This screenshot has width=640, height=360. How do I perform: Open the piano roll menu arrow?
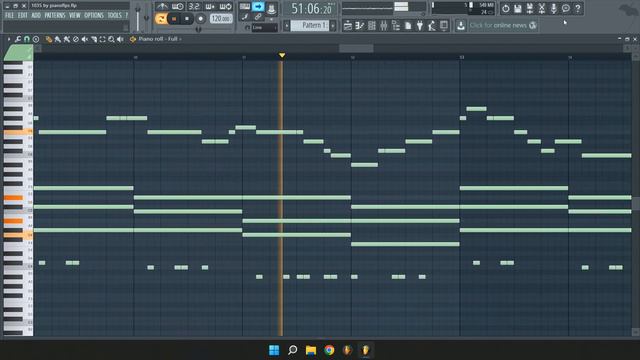click(9, 39)
